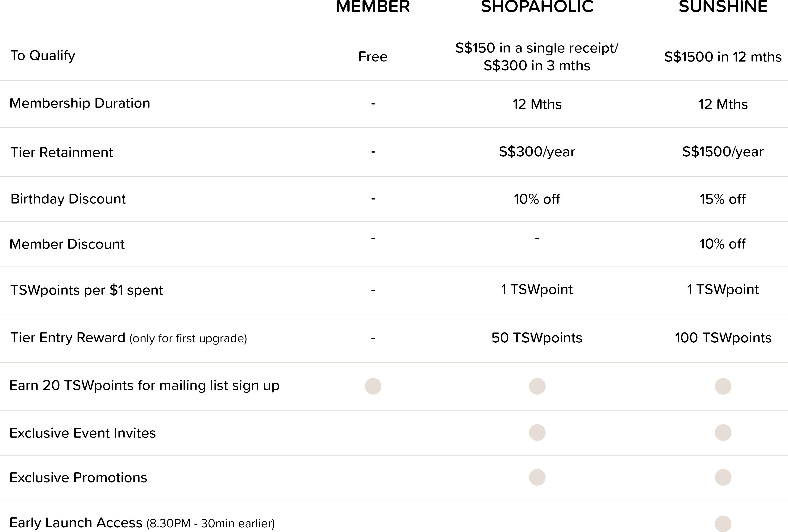Select the SUNSHINE tier heading
Viewport: 788px width, 532px height.
click(x=723, y=6)
